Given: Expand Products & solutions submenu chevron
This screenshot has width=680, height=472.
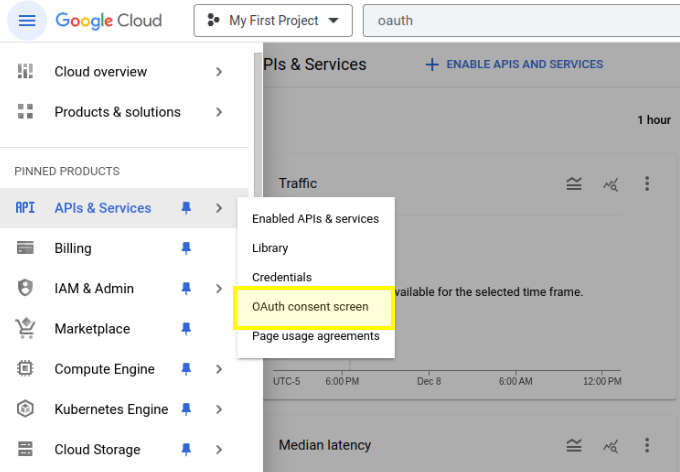Looking at the screenshot, I should pos(219,112).
